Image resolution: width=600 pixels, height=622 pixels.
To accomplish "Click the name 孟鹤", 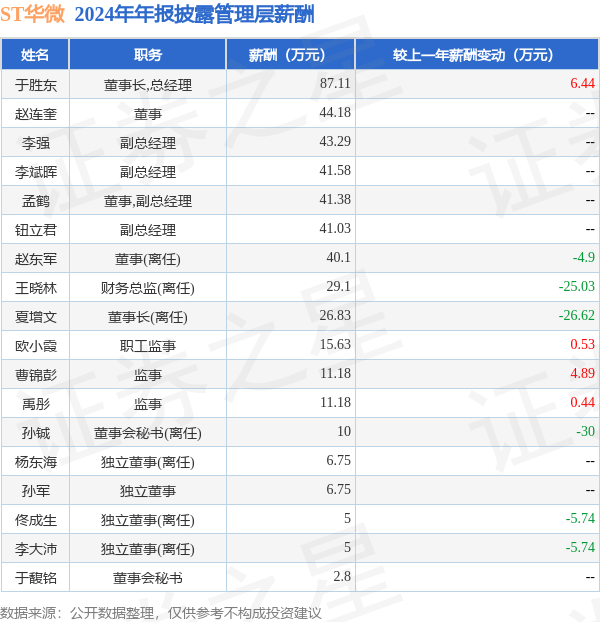I will [36, 201].
